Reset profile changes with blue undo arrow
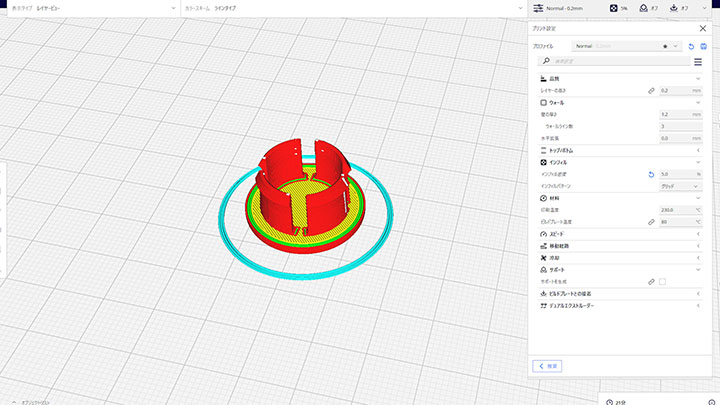 [x=691, y=46]
